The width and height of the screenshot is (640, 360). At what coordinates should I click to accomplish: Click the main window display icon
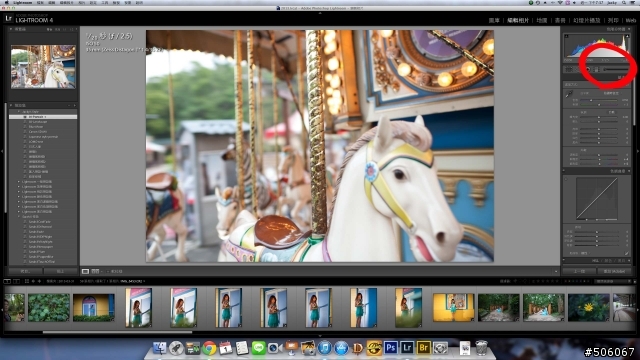7,281
